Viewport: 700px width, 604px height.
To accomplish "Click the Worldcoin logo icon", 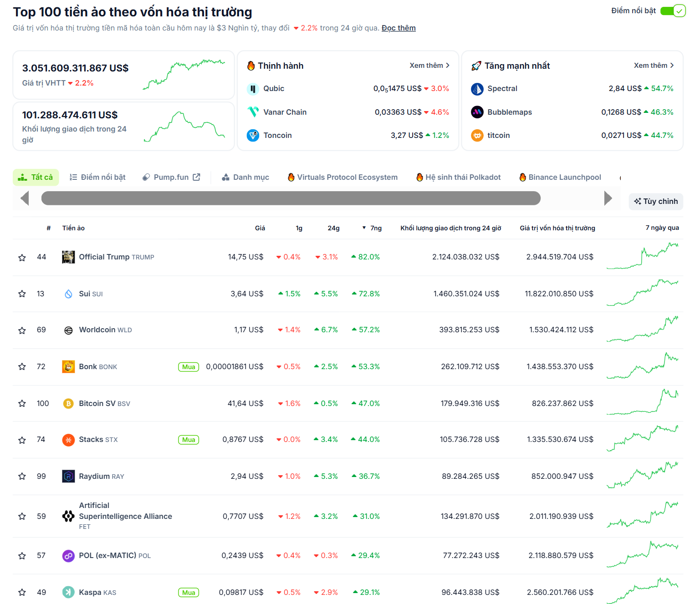I will (x=68, y=330).
